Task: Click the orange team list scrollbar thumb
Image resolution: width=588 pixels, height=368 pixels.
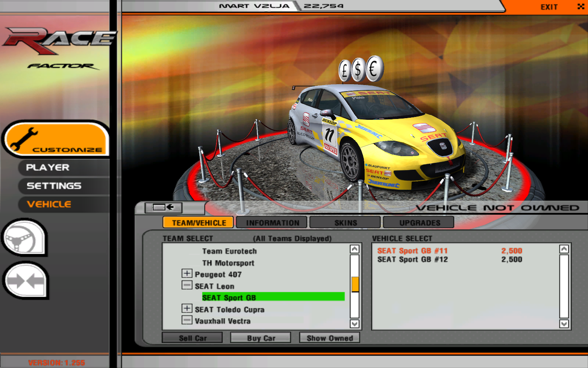Action: (355, 284)
